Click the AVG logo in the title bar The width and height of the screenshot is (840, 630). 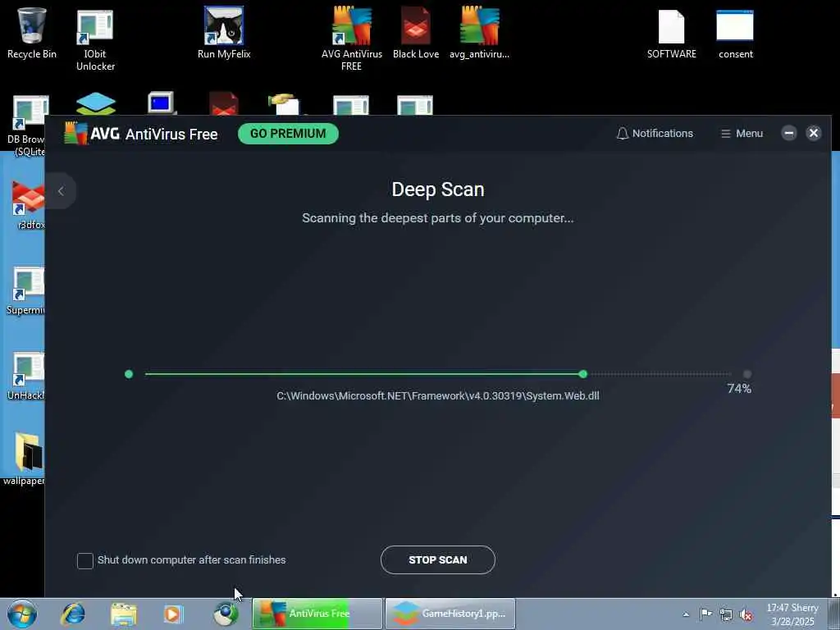75,133
